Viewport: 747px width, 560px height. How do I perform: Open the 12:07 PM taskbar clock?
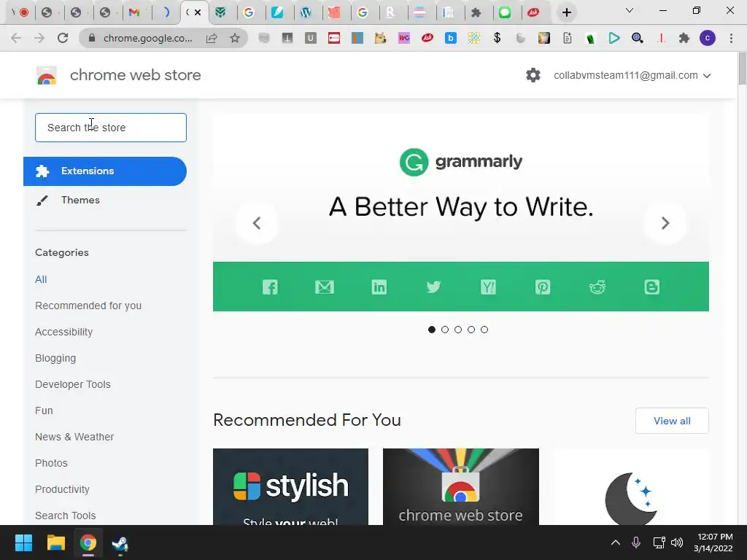[713, 542]
